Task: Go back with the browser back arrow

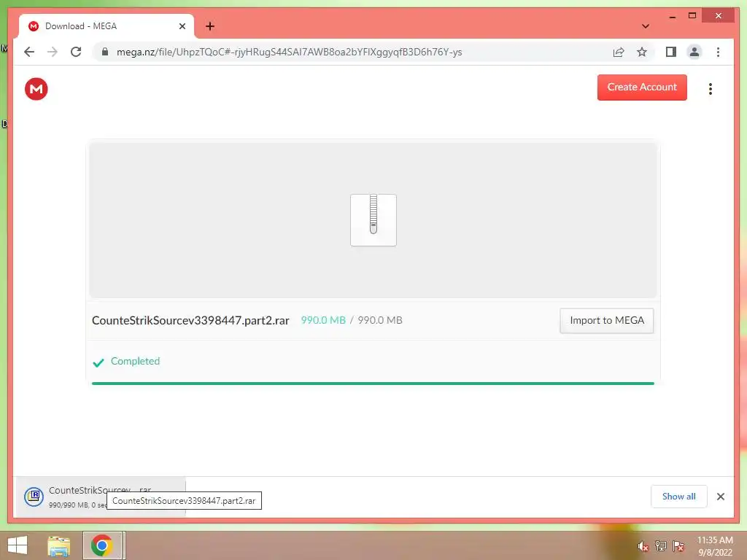Action: click(29, 52)
